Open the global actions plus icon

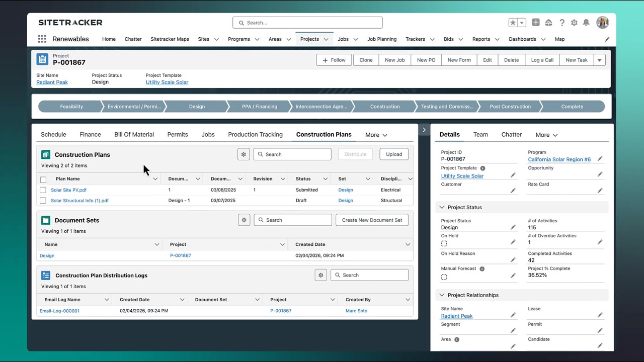pyautogui.click(x=536, y=23)
